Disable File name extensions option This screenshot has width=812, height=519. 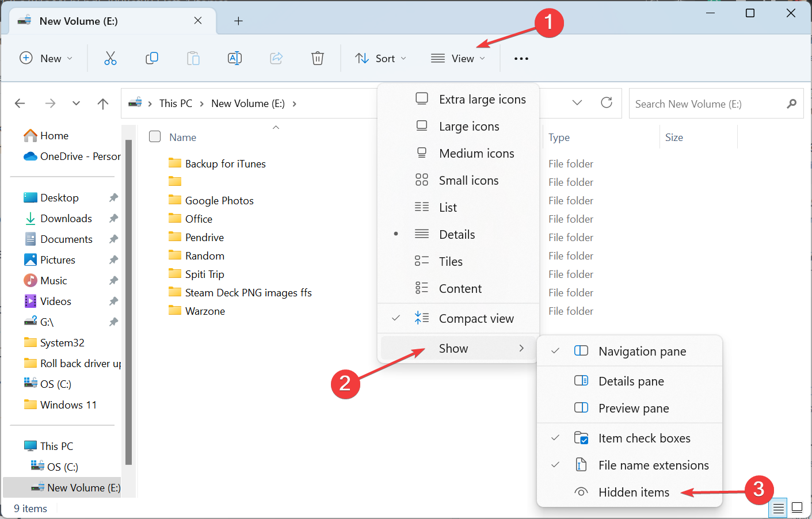pos(653,465)
